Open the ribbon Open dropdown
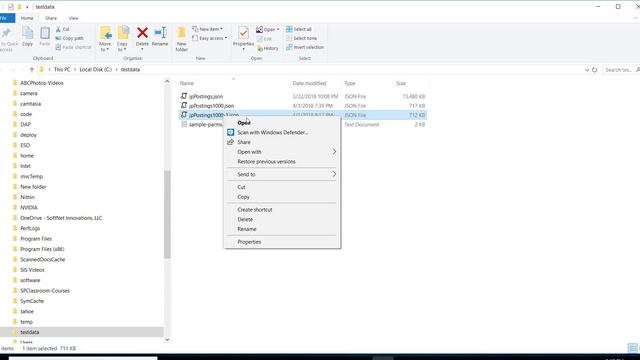The image size is (640, 360). (268, 29)
